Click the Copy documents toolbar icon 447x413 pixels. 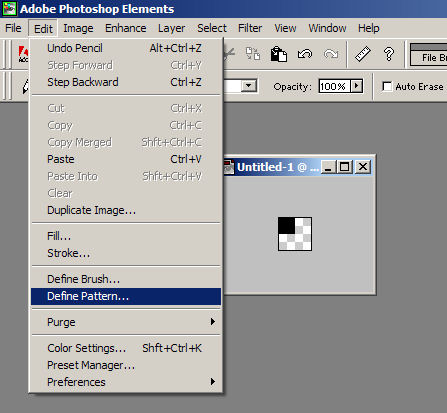[253, 54]
